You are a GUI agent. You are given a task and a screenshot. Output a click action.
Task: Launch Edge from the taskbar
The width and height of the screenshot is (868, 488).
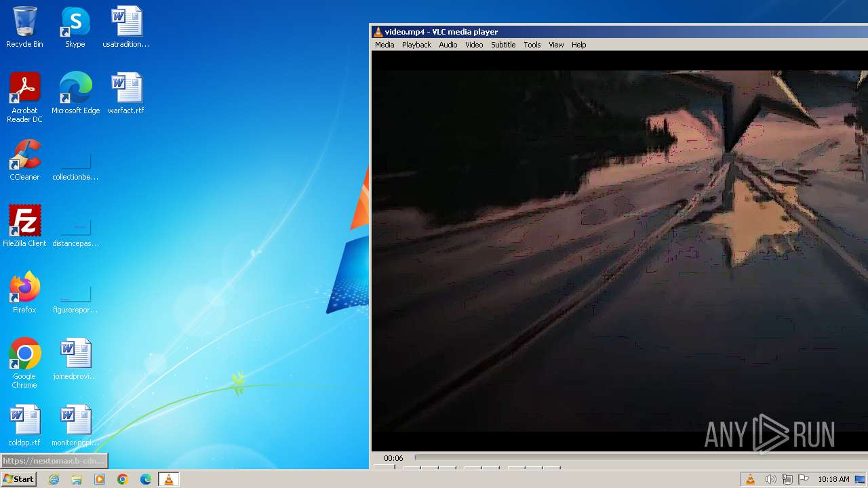[x=146, y=479]
